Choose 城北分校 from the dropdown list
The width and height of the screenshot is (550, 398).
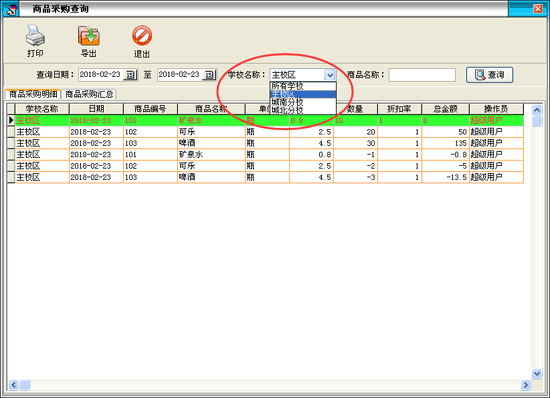[303, 110]
